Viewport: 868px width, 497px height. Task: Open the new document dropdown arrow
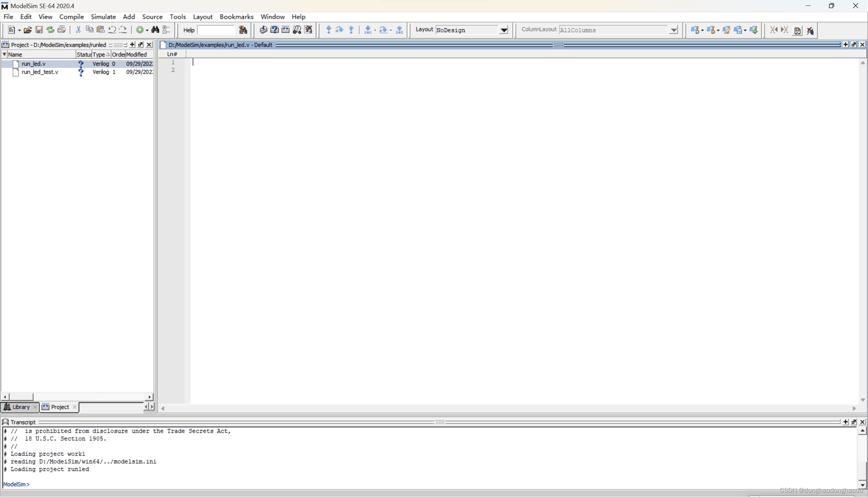click(19, 31)
